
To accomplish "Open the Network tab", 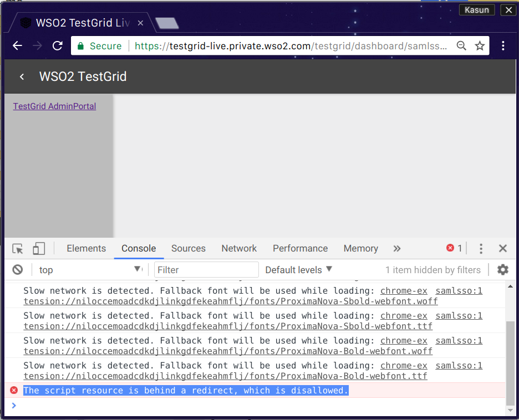I will [x=239, y=248].
